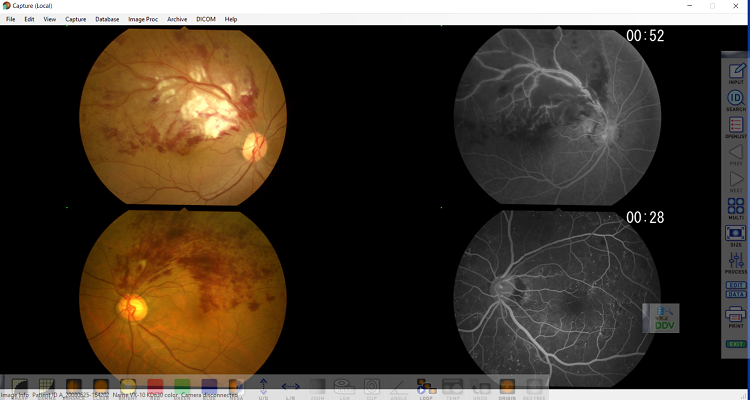Expand the Database menu
The width and height of the screenshot is (750, 400).
(x=107, y=19)
